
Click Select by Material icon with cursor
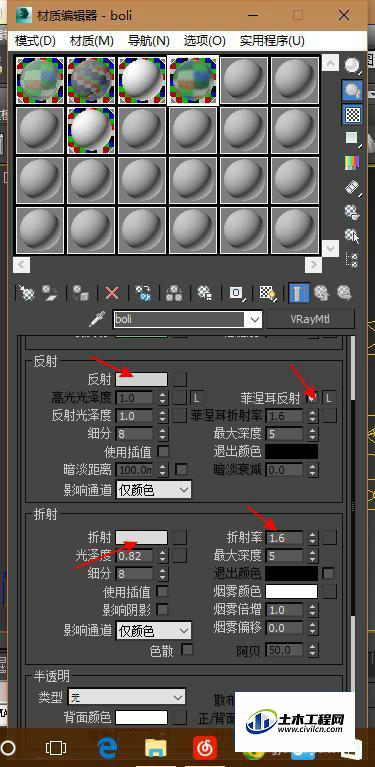352,235
